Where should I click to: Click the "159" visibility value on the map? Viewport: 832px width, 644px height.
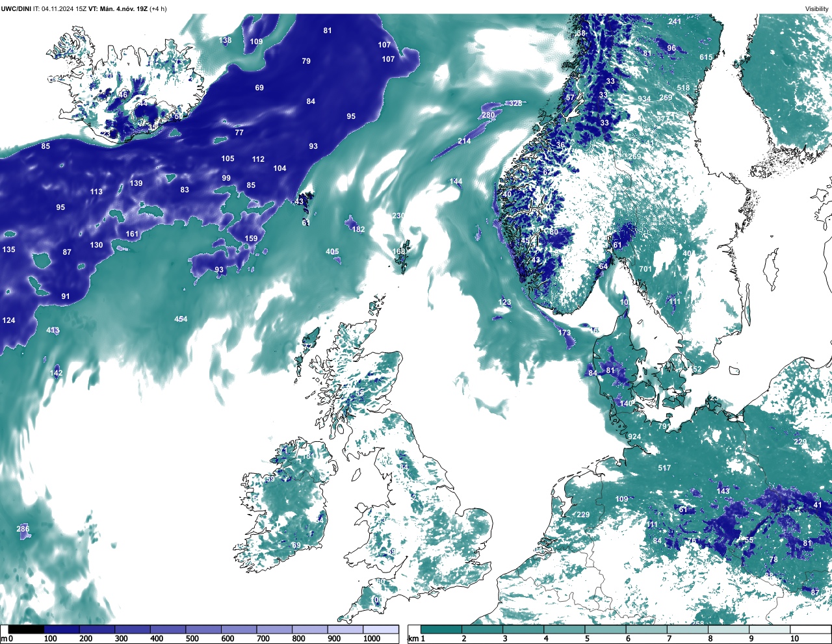click(251, 238)
